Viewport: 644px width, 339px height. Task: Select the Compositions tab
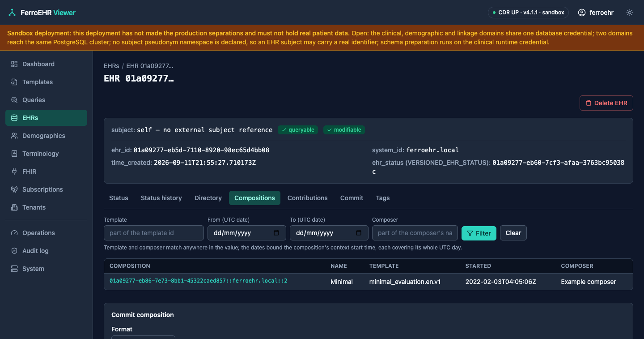254,198
